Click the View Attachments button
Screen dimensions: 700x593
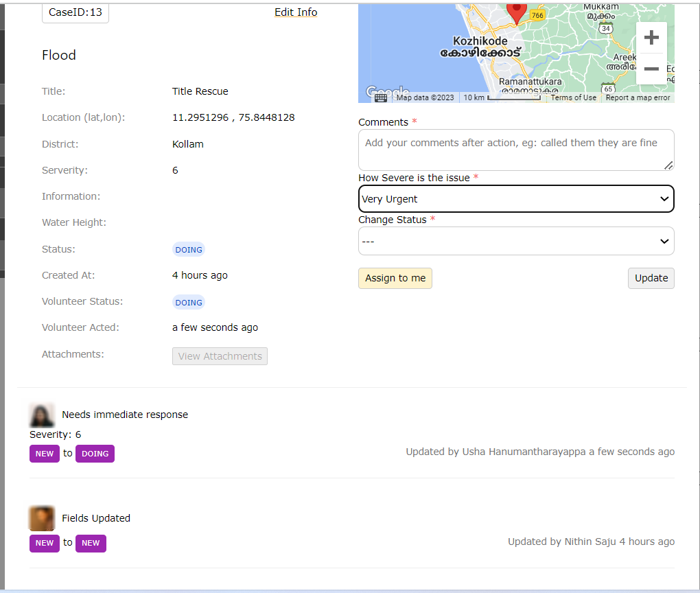[x=220, y=356]
